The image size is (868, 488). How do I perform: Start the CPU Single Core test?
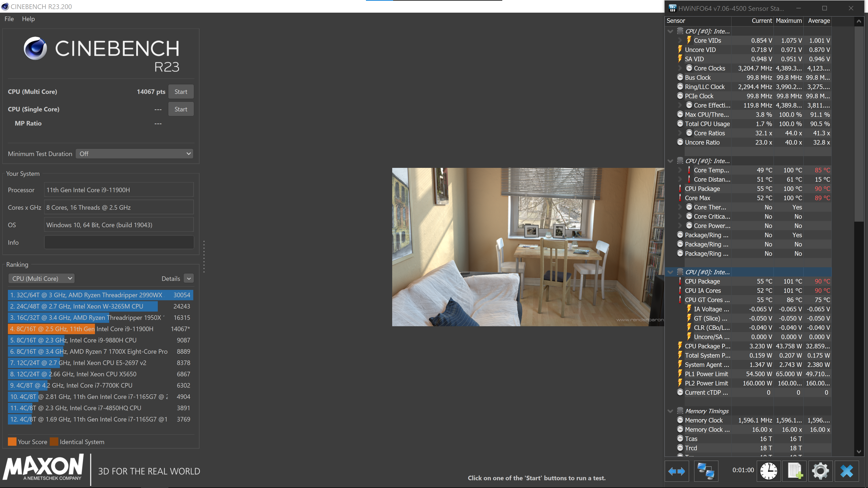[181, 109]
